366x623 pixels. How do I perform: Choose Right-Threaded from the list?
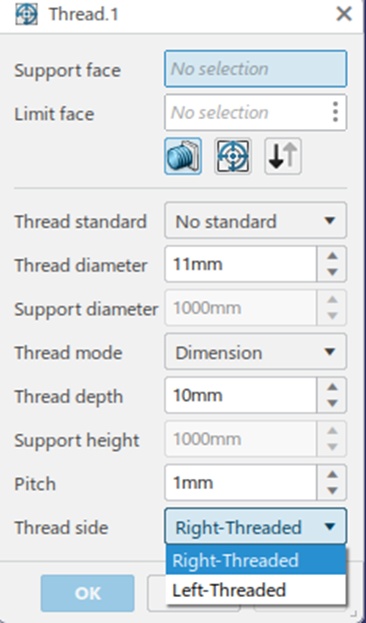(x=256, y=560)
